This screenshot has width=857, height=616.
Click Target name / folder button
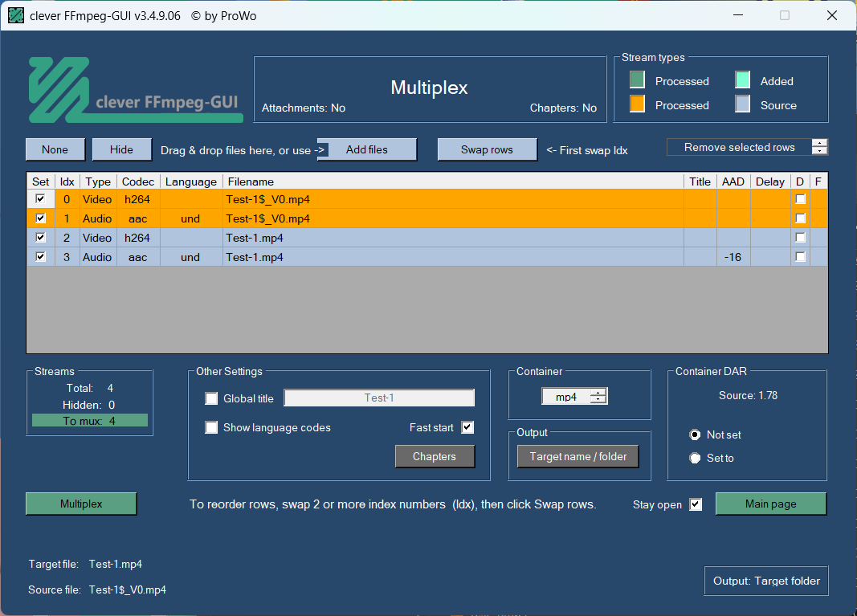coord(577,456)
